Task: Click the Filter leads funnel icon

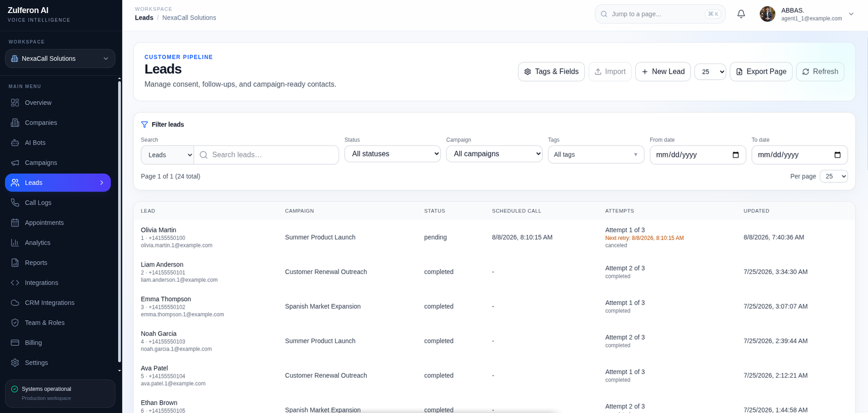Action: coord(144,124)
